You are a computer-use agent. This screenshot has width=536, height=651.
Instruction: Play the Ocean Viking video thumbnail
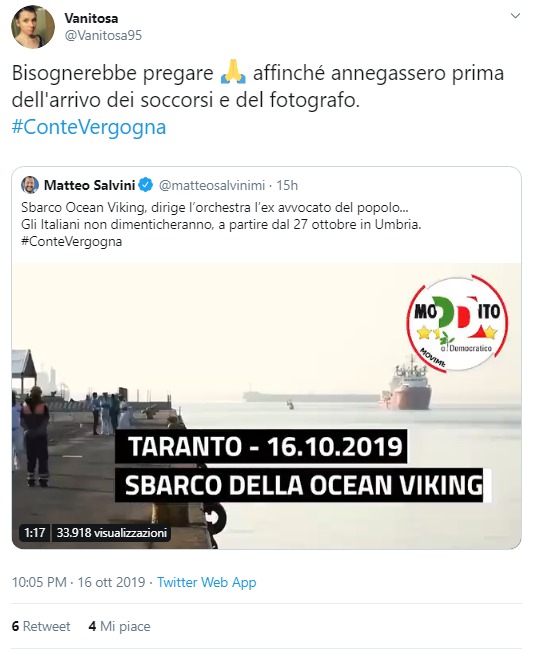[x=267, y=406]
